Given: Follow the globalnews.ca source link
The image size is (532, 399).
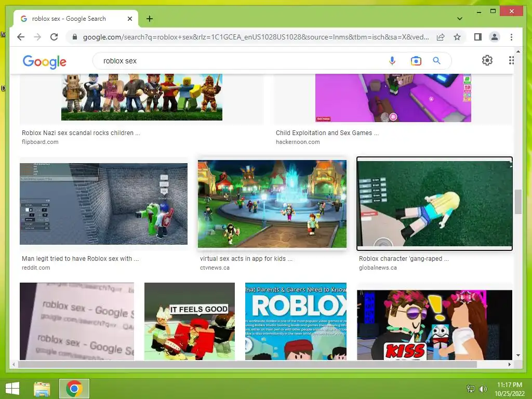Looking at the screenshot, I should [x=378, y=268].
